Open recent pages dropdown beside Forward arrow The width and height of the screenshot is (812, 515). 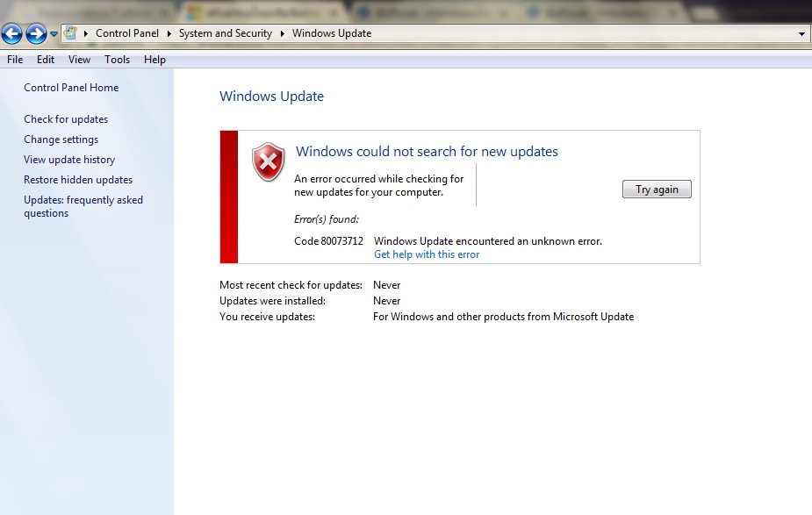pos(54,34)
